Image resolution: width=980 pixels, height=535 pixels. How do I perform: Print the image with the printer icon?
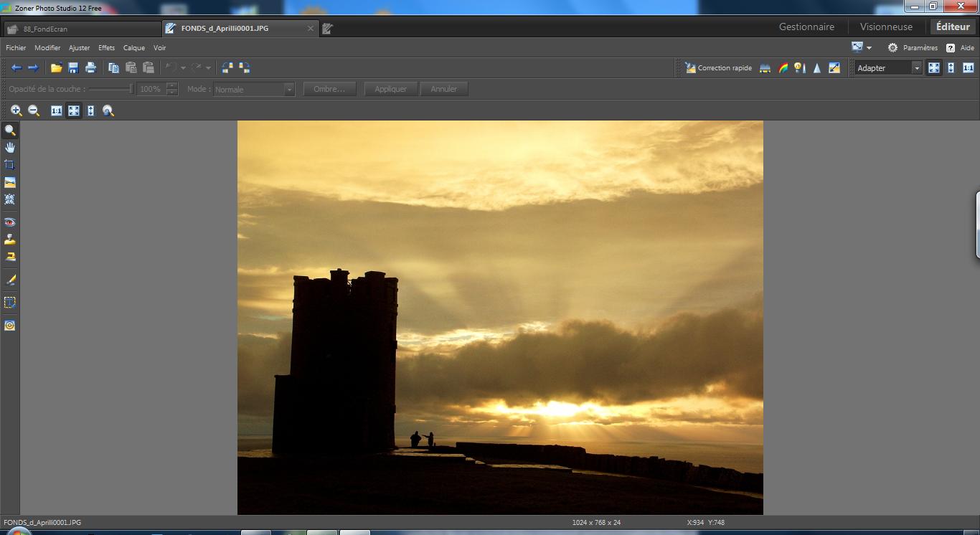click(90, 68)
